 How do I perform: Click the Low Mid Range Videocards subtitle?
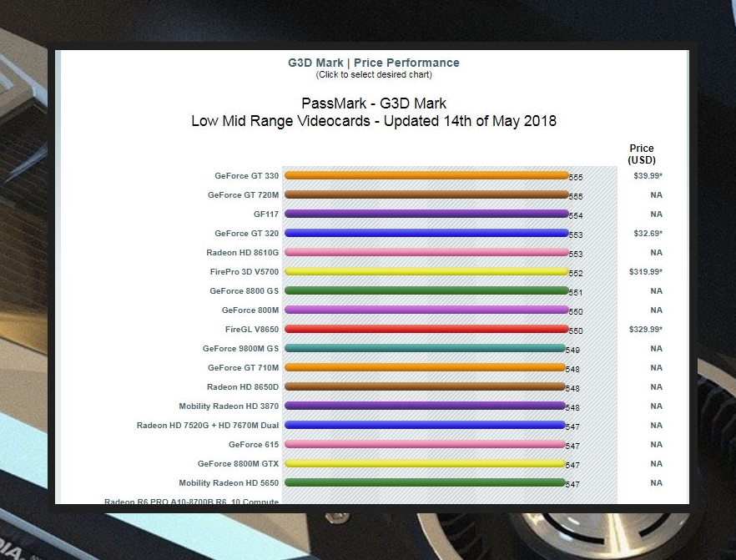pos(374,121)
